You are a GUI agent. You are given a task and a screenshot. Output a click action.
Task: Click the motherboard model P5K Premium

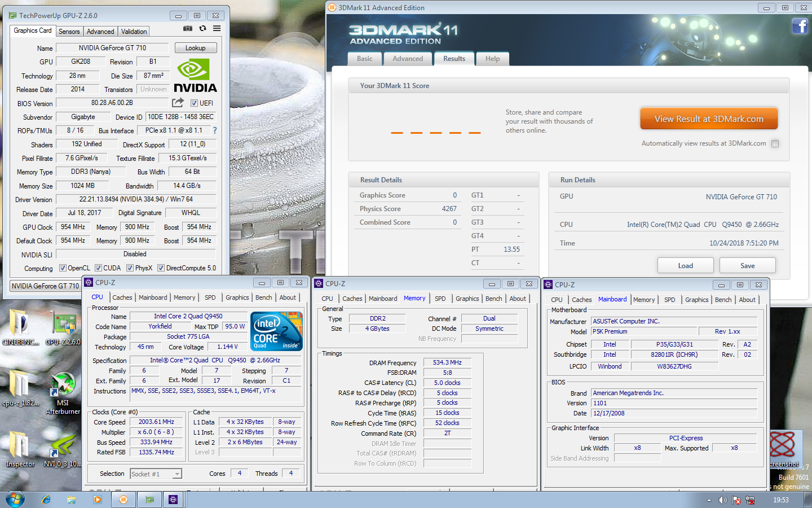click(644, 331)
